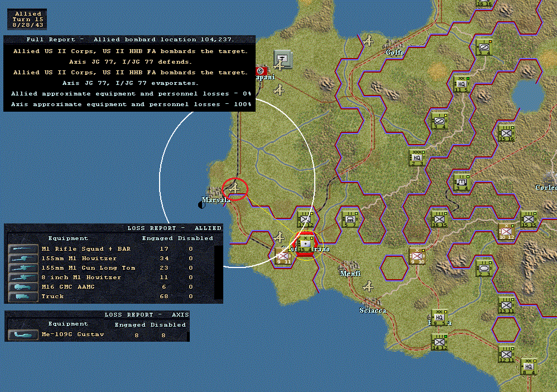This screenshot has height=392, width=557.
Task: Select the division HQ unit 11-5
Action: [462, 84]
